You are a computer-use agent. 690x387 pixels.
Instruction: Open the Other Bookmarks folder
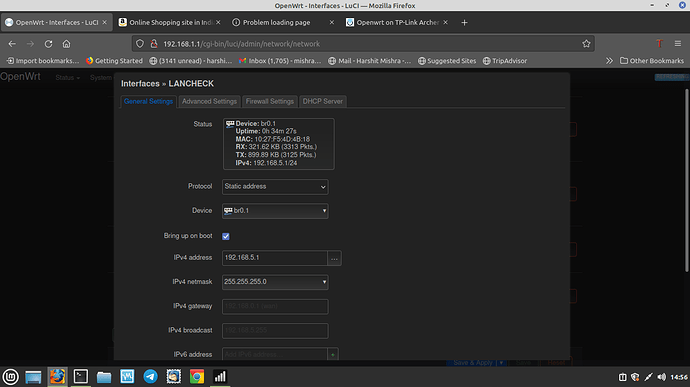tap(652, 61)
